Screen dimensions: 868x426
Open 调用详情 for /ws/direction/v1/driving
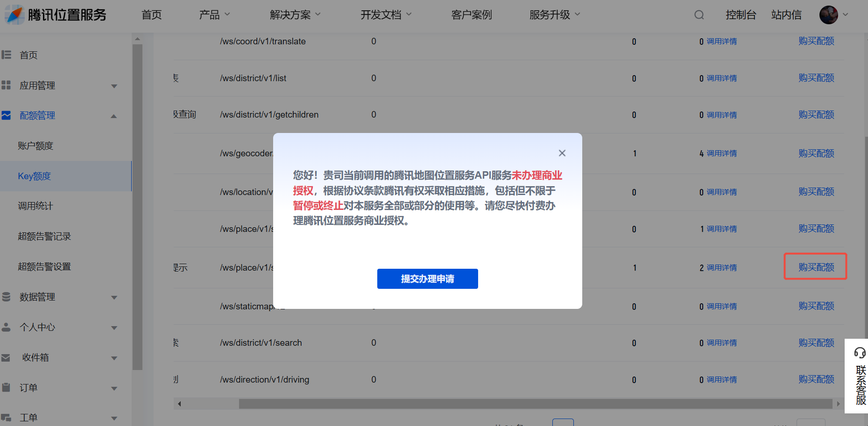(722, 380)
